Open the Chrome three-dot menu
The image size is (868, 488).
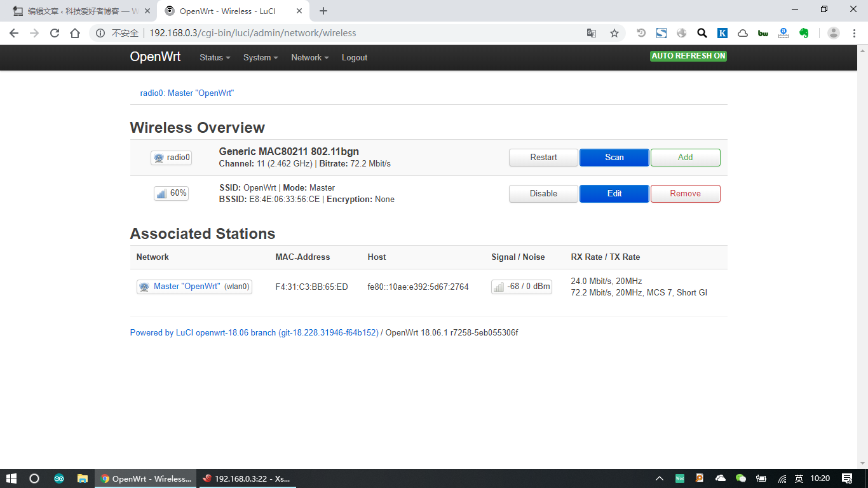(x=854, y=33)
